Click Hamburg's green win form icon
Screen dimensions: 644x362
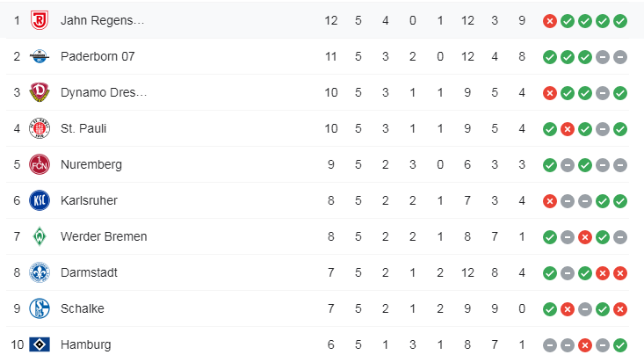620,344
